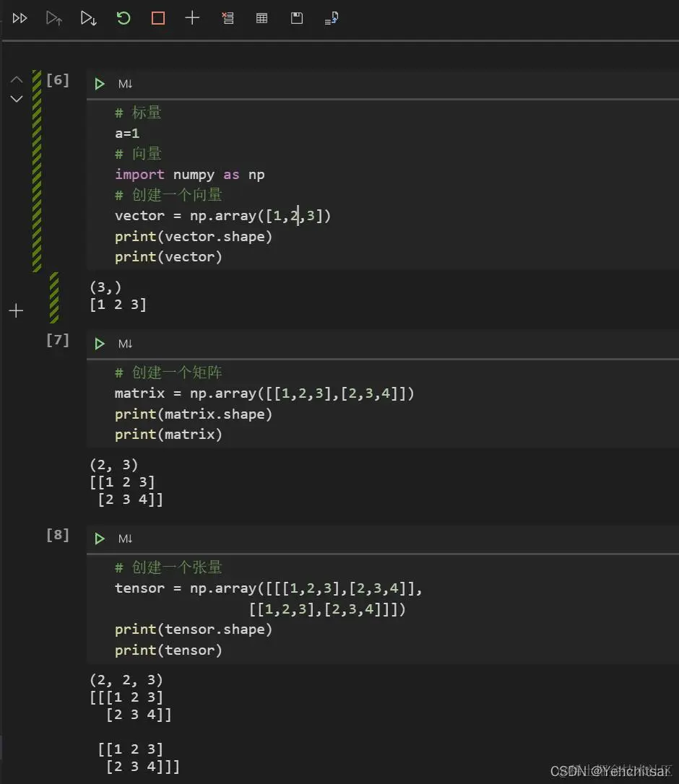Screen dimensions: 679x784
Task: Click comment '# 创建一个矩阵'
Action: tap(168, 373)
